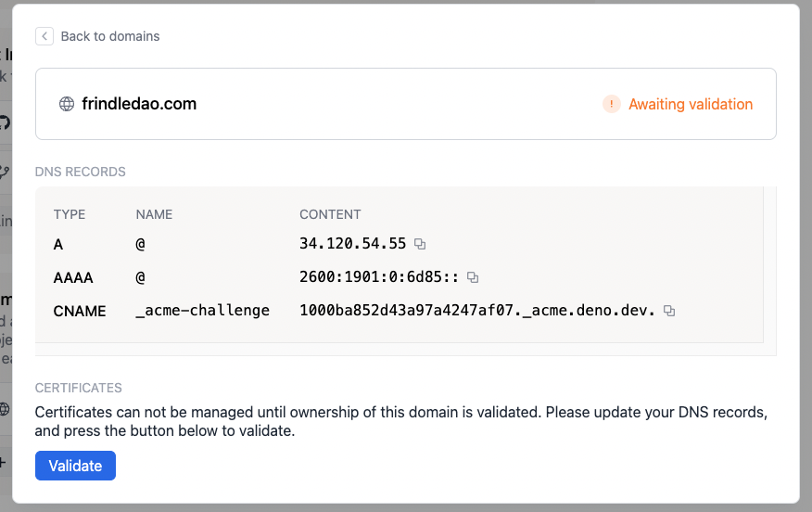Click the back chevron arrow icon
Viewport: 812px width, 512px height.
[44, 36]
